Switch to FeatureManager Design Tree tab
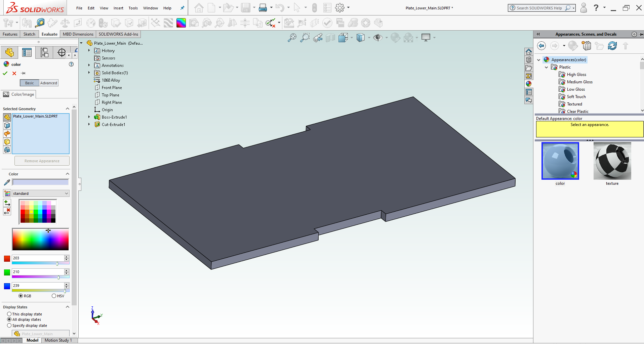 click(9, 52)
